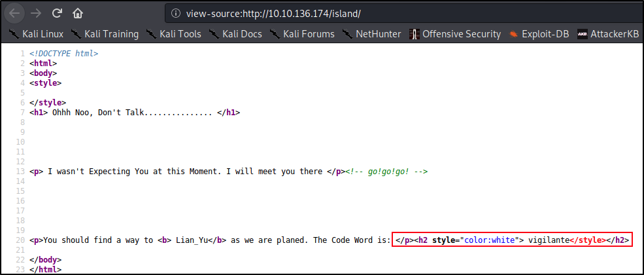Click the 'go!go!go!' HTML comment
The image size is (644, 275).
coord(387,172)
